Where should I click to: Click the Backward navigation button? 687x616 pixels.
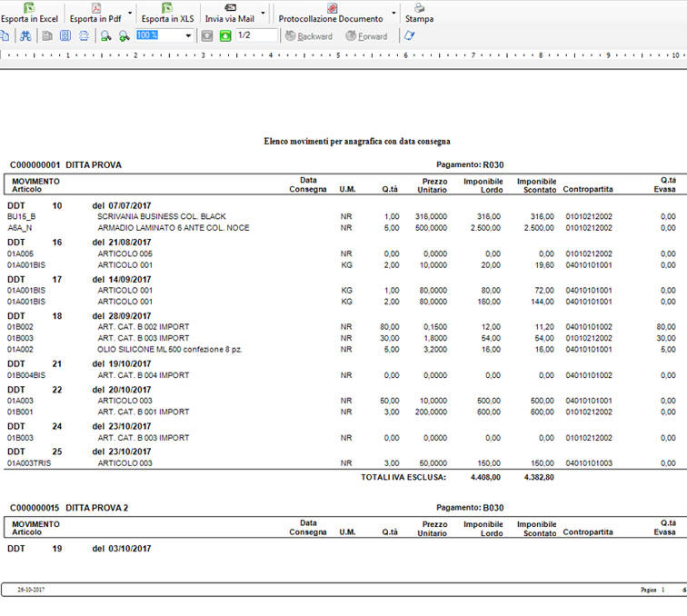coord(309,36)
